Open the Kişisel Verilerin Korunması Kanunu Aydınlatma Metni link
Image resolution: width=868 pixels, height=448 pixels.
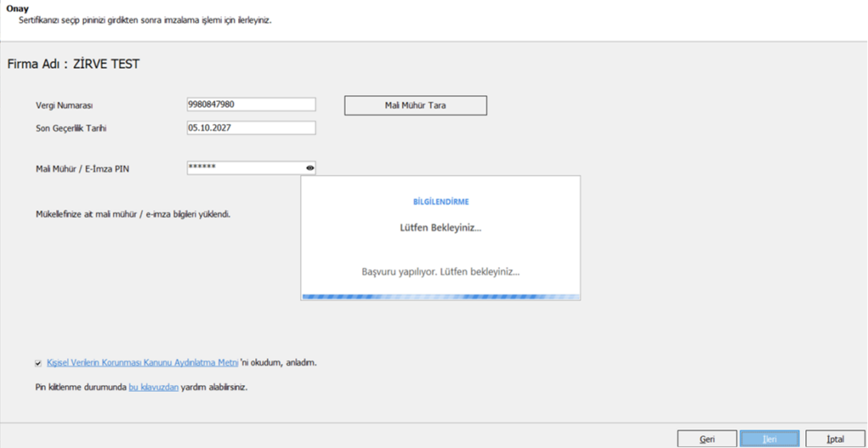coord(143,363)
